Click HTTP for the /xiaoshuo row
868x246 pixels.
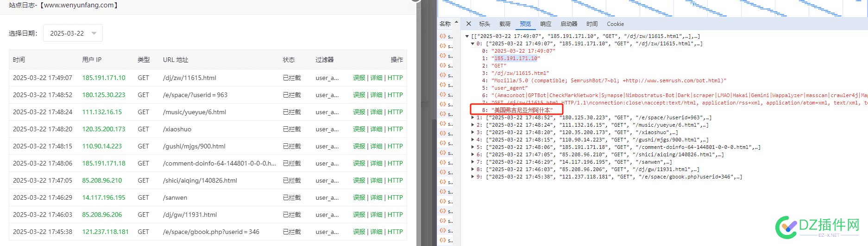[395, 129]
